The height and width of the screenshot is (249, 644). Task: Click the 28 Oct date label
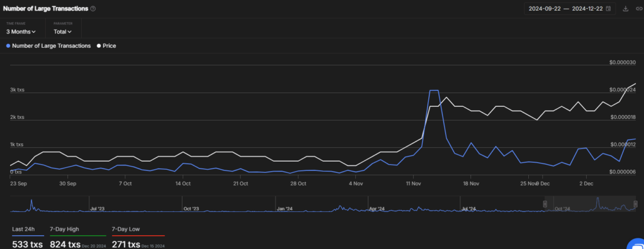(298, 184)
